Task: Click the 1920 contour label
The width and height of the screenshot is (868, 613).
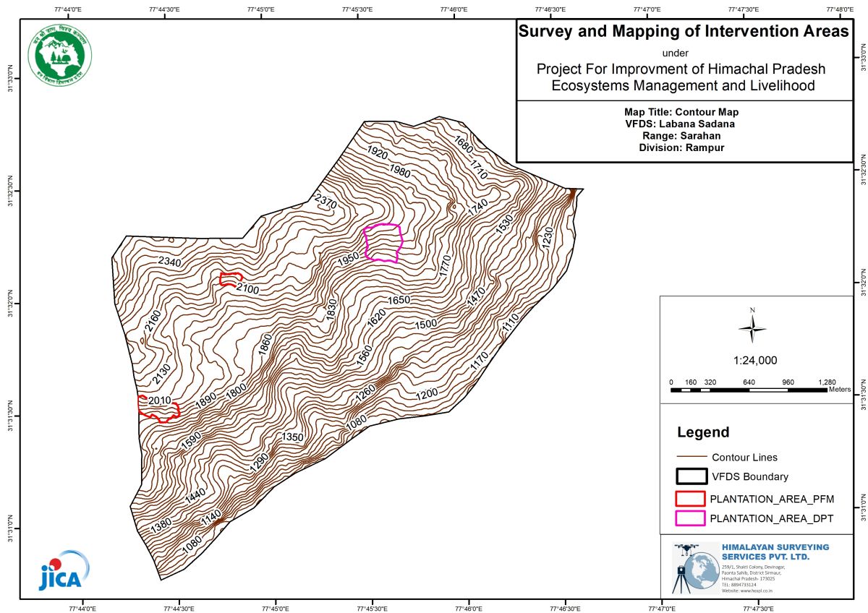Action: 378,153
